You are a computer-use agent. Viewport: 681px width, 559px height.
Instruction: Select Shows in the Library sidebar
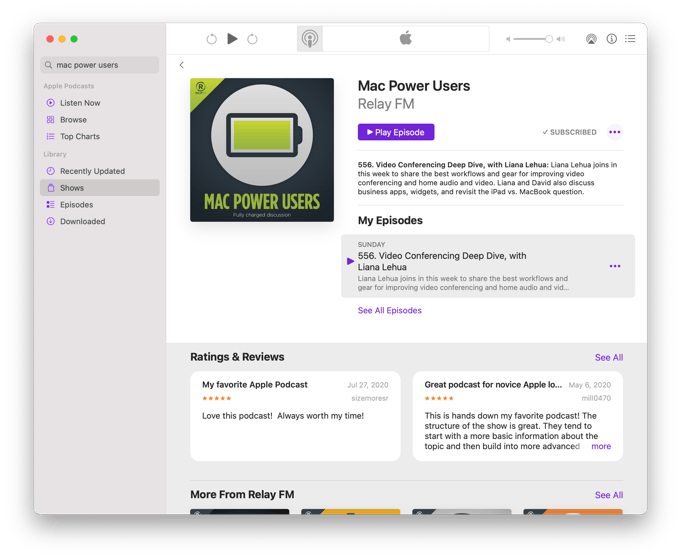(x=99, y=188)
